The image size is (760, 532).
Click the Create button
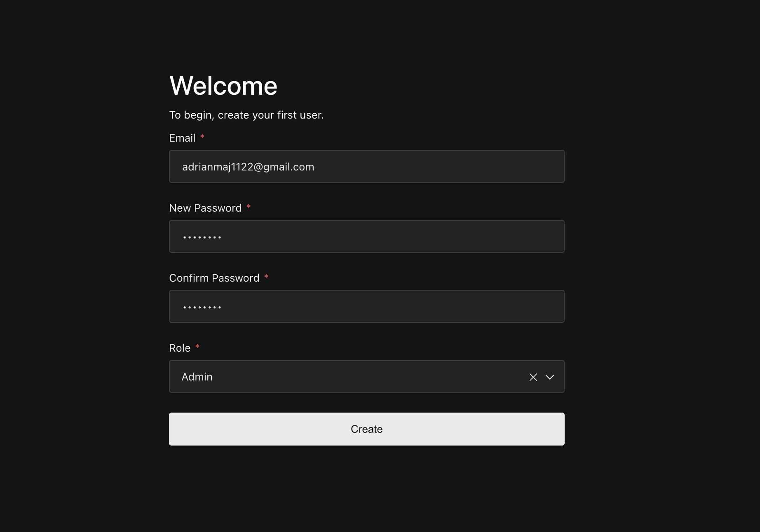366,429
